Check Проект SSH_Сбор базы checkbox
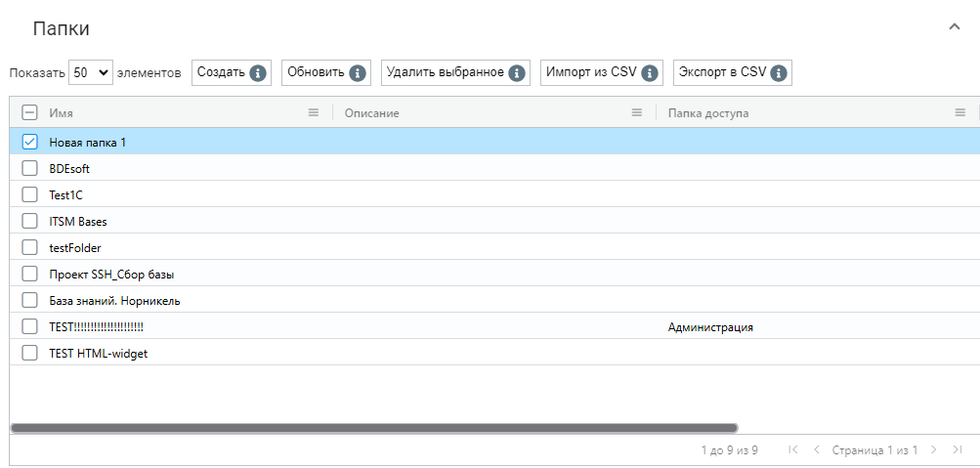 (x=29, y=275)
